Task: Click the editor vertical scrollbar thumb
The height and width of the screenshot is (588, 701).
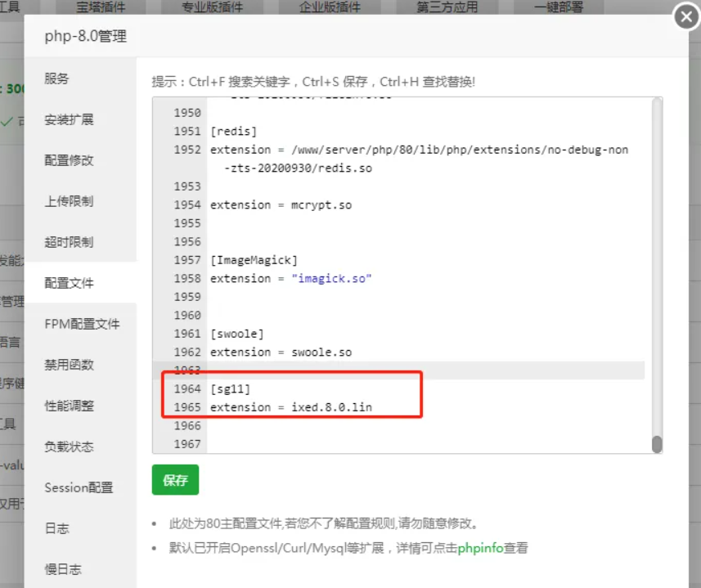Action: coord(656,443)
